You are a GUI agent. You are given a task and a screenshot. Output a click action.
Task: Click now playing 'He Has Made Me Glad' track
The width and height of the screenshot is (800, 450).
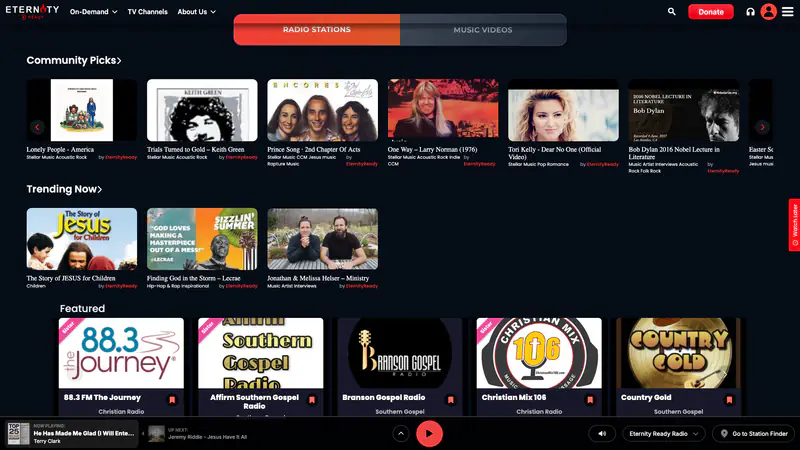click(84, 433)
